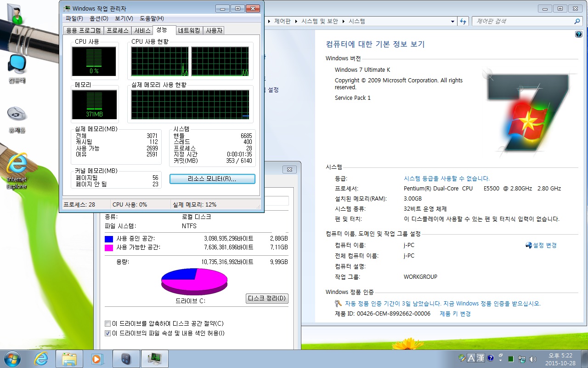Screen dimensions: 588x368
Task: Open the 컴퓨터 desktop icon
Action: pos(17,69)
